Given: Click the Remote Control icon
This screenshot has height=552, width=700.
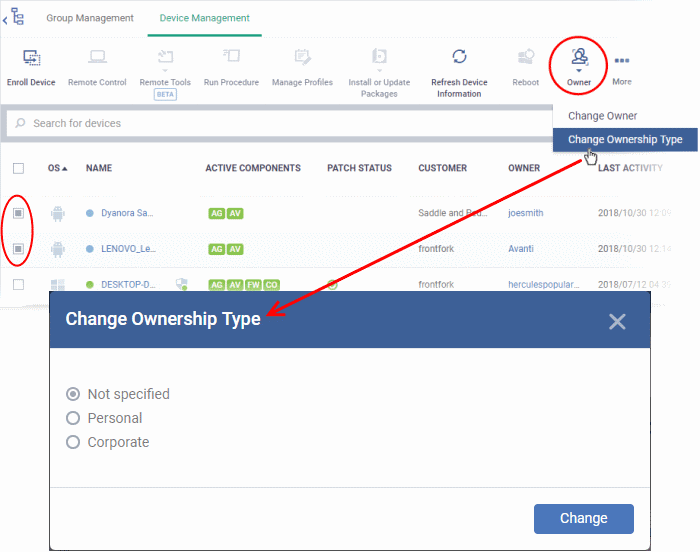Looking at the screenshot, I should (x=97, y=57).
